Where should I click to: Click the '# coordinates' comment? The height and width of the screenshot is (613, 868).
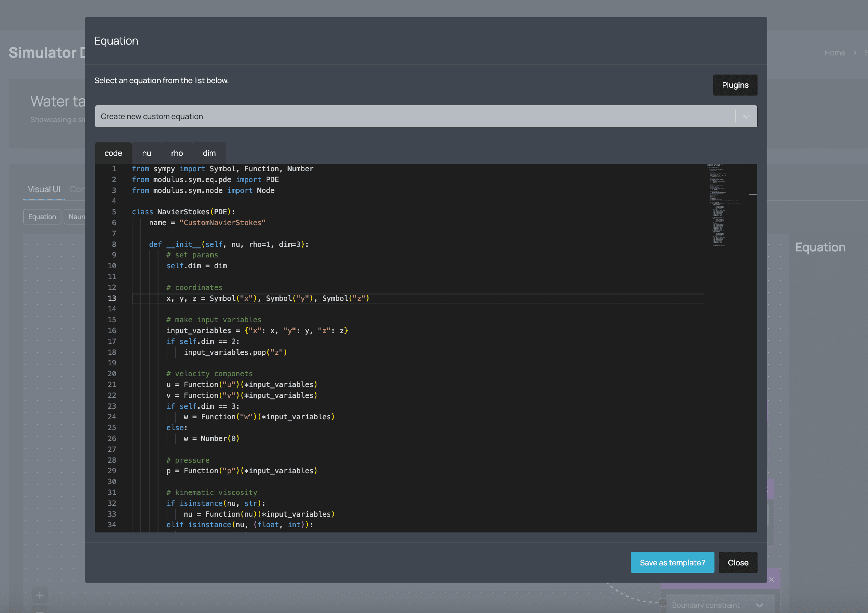tap(194, 287)
